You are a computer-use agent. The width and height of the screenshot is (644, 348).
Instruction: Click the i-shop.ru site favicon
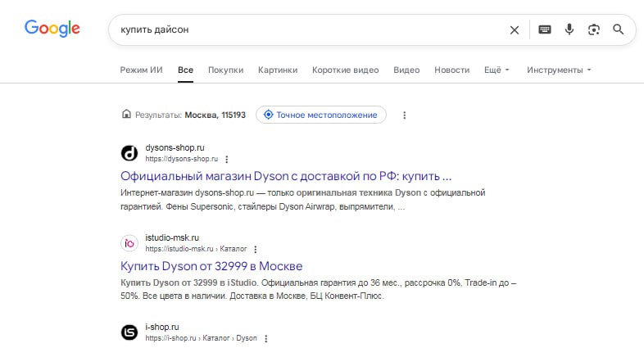pyautogui.click(x=129, y=332)
